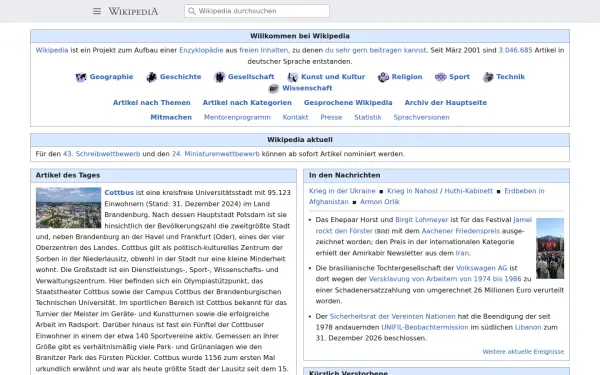Open Krieg in der Ukraine news link
600x375 pixels.
click(342, 191)
